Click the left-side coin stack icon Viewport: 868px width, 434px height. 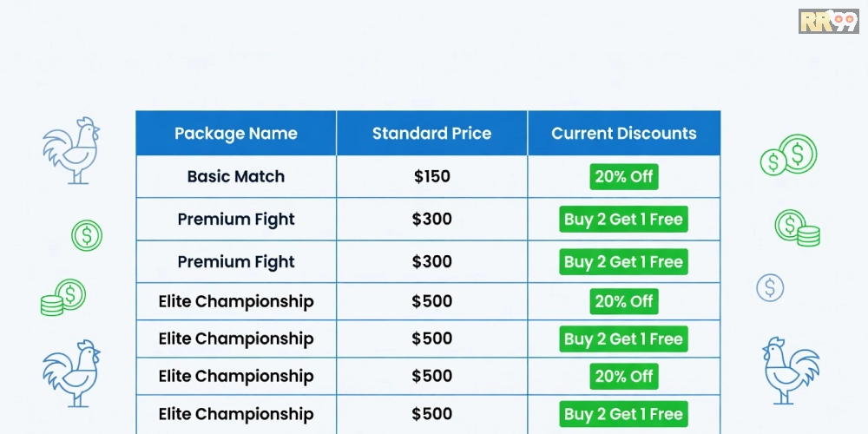(62, 298)
